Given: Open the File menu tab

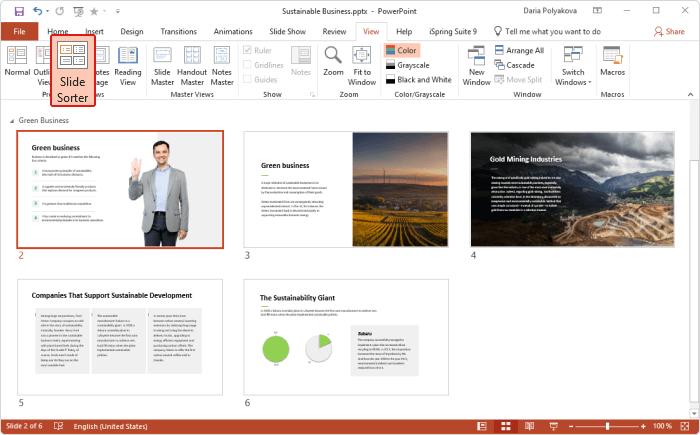Looking at the screenshot, I should (x=19, y=31).
